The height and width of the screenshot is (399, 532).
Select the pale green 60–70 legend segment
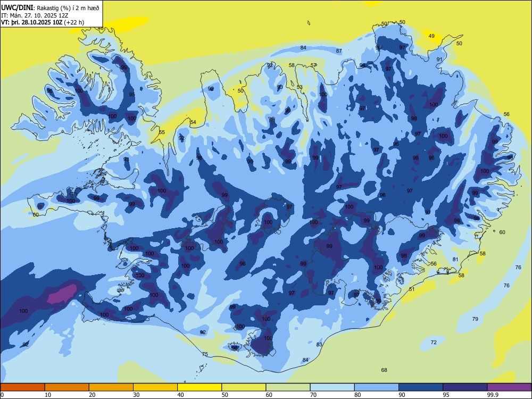(288, 387)
